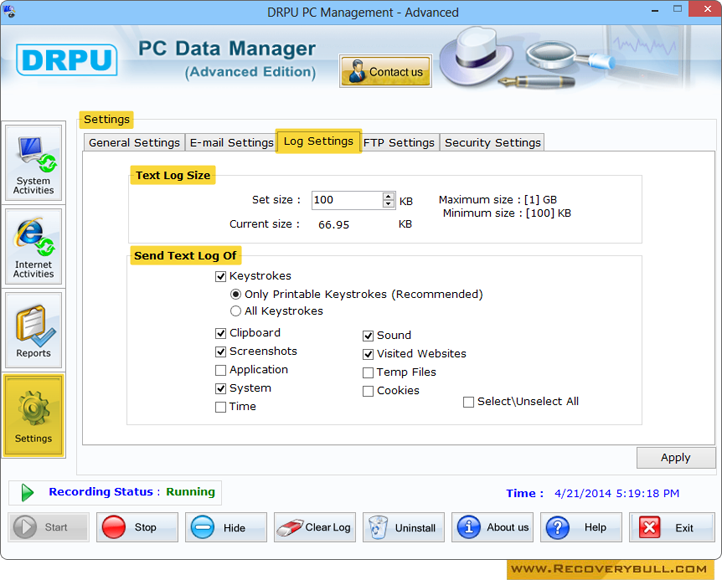This screenshot has width=722, height=580.
Task: Open the About us dialog
Action: coord(492,527)
